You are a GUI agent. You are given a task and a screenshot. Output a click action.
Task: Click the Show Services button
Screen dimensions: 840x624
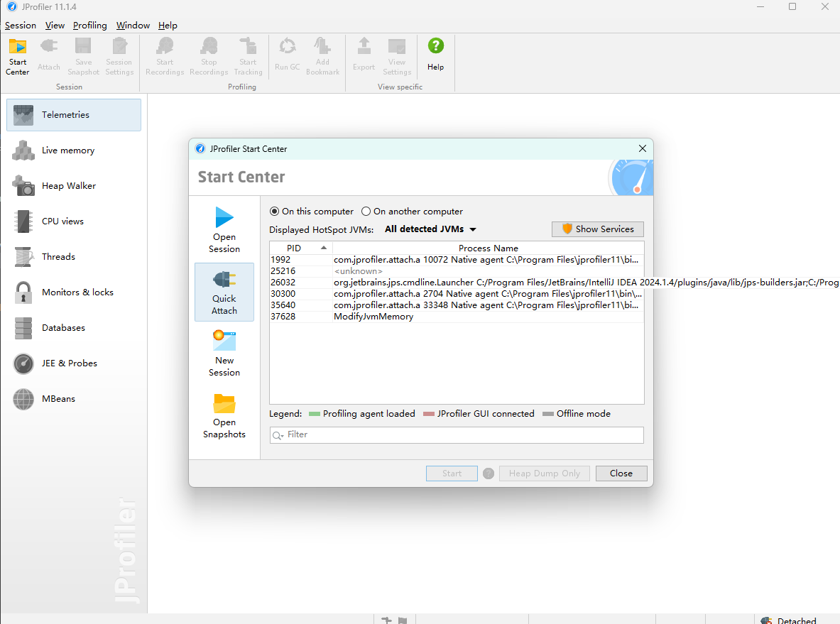pos(597,229)
